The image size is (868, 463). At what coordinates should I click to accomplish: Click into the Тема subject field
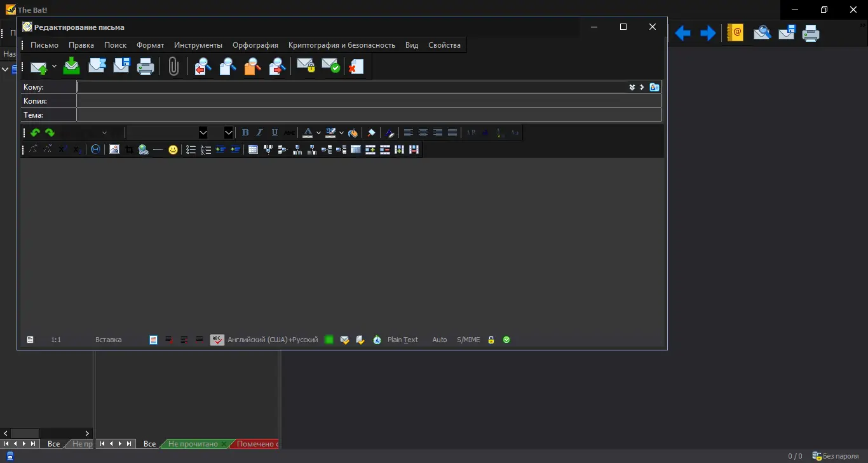[369, 115]
